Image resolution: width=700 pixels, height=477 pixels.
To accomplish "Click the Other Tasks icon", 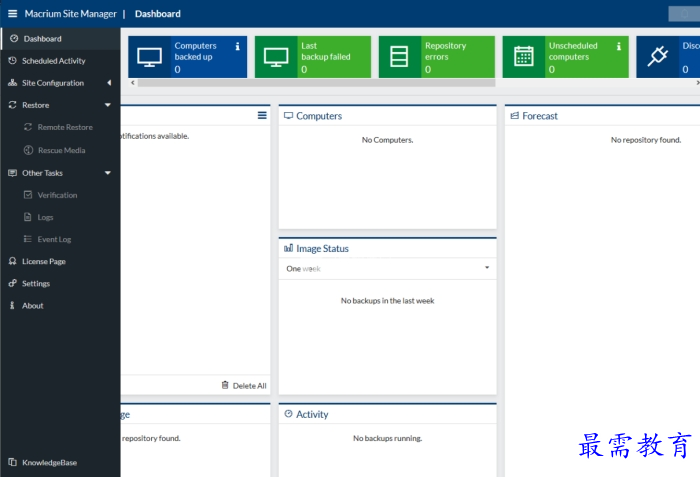I will tap(12, 173).
